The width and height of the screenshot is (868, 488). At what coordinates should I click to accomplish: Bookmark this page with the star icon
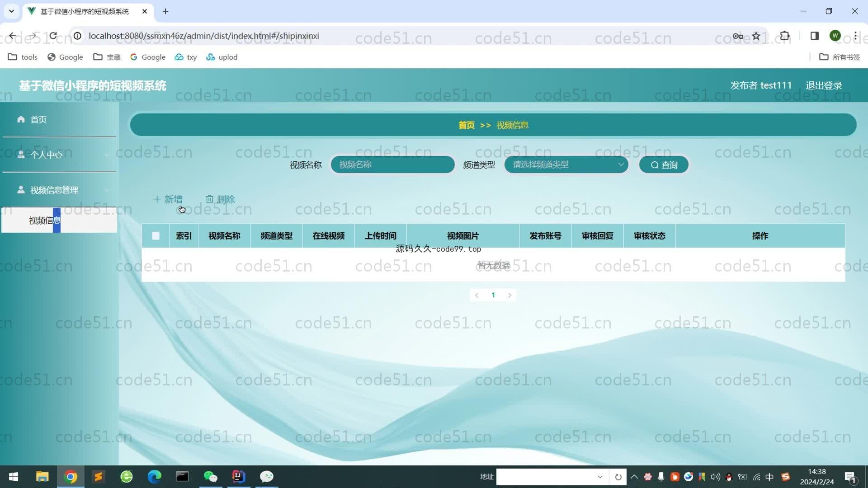tap(756, 36)
